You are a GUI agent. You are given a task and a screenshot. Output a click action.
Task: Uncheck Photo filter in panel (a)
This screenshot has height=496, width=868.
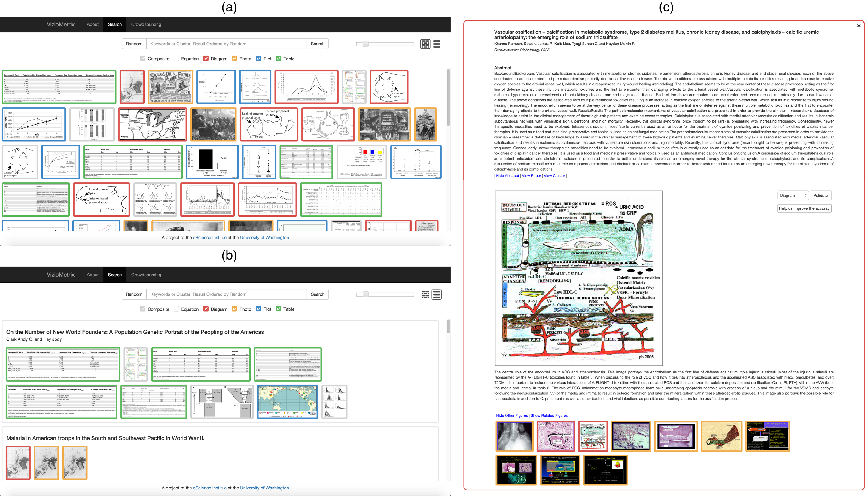(234, 59)
